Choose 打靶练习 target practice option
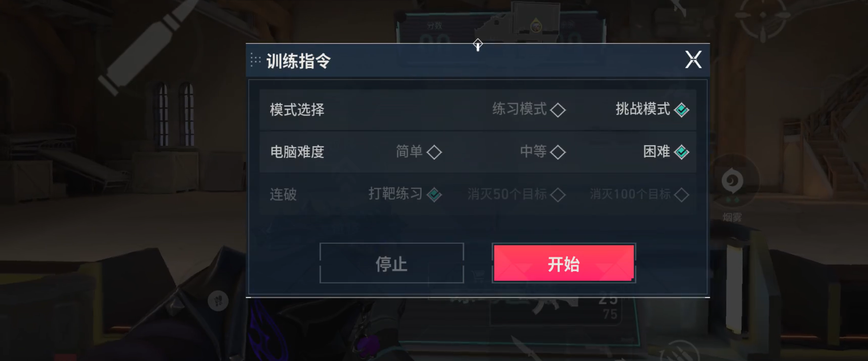 (405, 194)
